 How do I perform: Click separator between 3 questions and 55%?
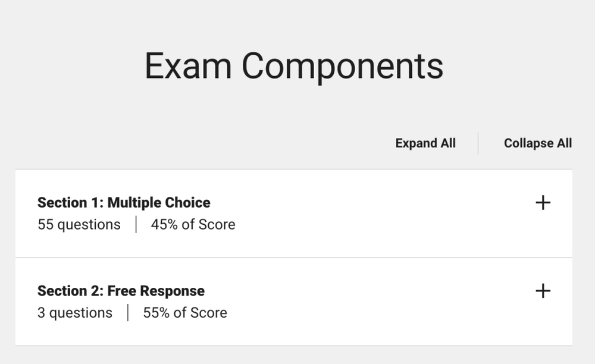point(127,313)
